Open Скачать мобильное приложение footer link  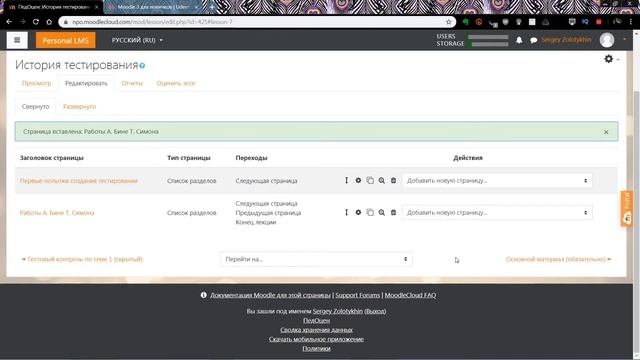(316, 339)
